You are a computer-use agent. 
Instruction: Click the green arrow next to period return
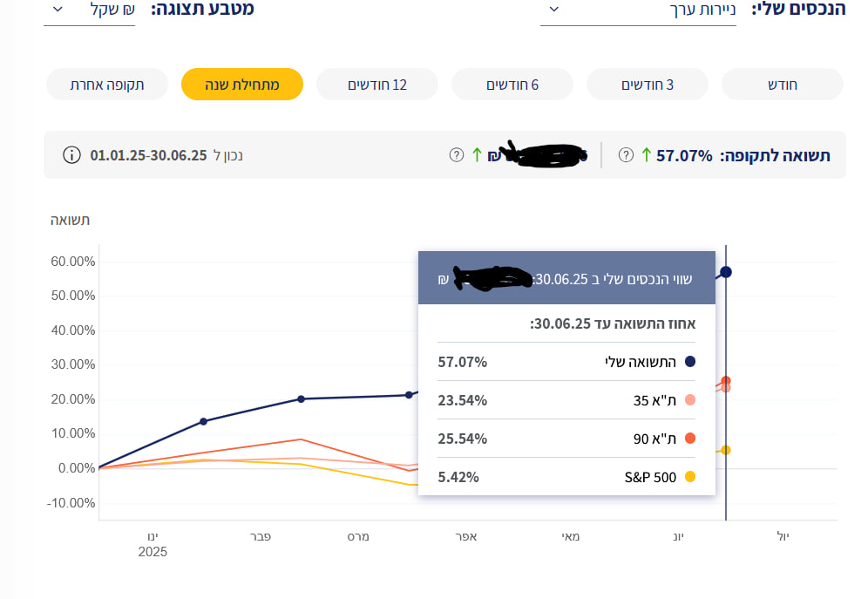click(646, 155)
